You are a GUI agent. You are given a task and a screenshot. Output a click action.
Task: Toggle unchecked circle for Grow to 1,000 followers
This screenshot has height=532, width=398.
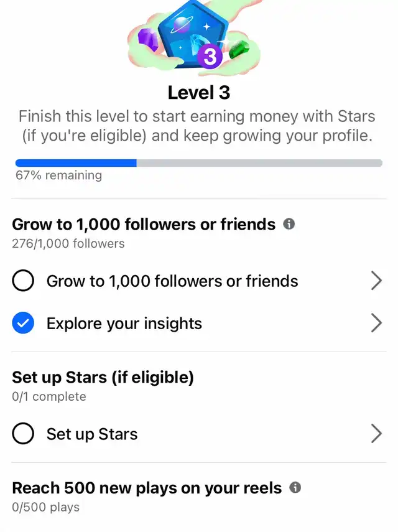pyautogui.click(x=23, y=281)
